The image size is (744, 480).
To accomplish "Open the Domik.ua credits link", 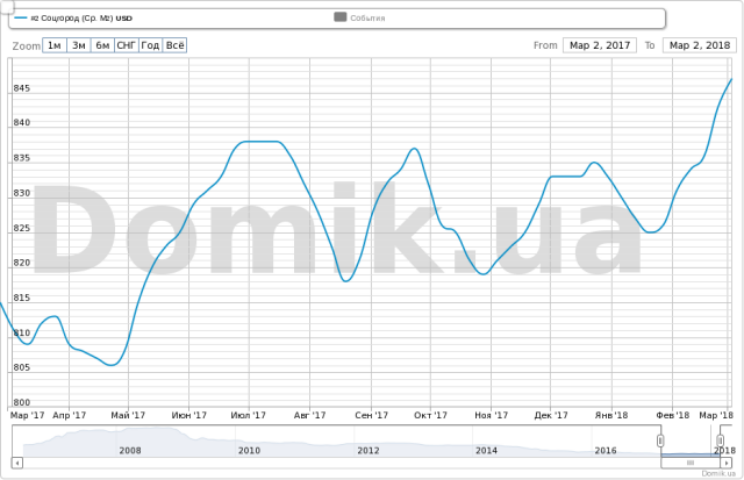I will click(718, 473).
